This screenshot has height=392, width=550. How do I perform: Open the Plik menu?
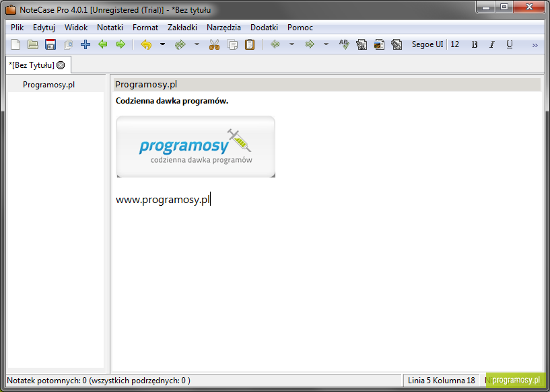18,28
